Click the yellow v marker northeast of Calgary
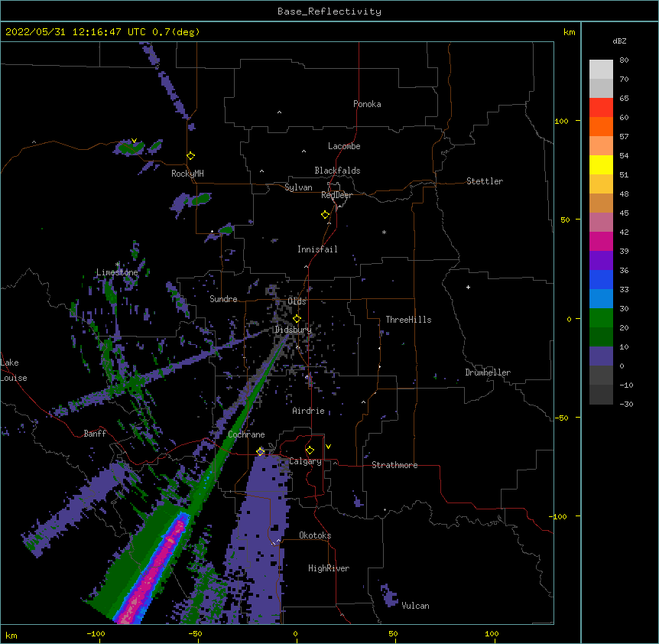This screenshot has width=659, height=644. point(328,447)
